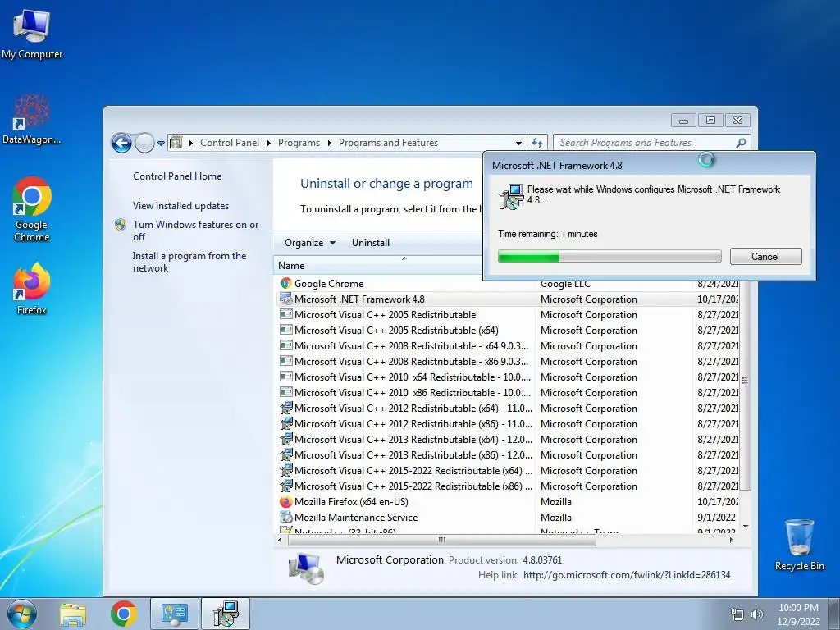Screen dimensions: 840x630
Task: Click the Google Chrome row icon
Action: tap(286, 283)
